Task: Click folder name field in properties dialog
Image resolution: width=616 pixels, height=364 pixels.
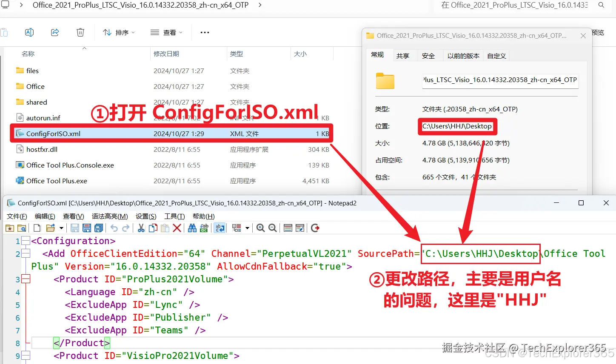Action: click(500, 80)
